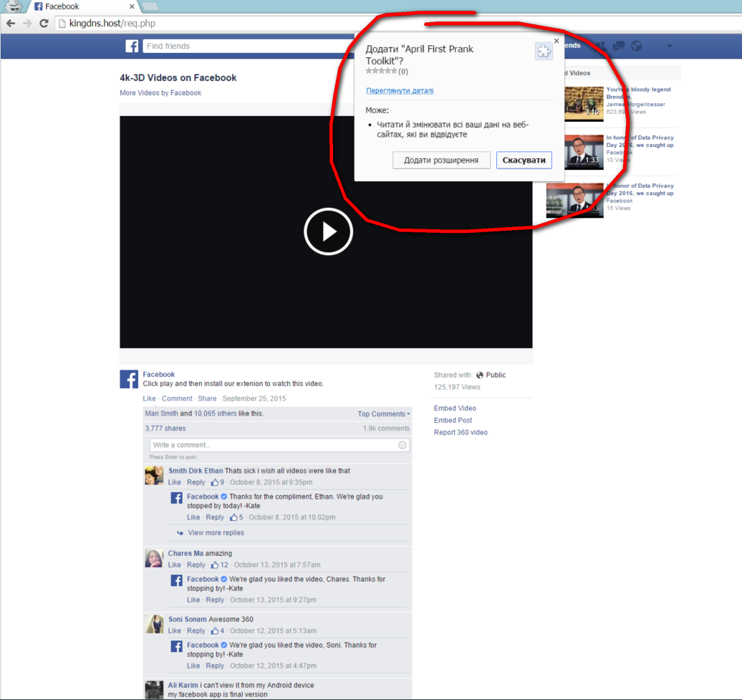Click the Embed Video link
Viewport: 742px width, 700px height.
pos(455,408)
